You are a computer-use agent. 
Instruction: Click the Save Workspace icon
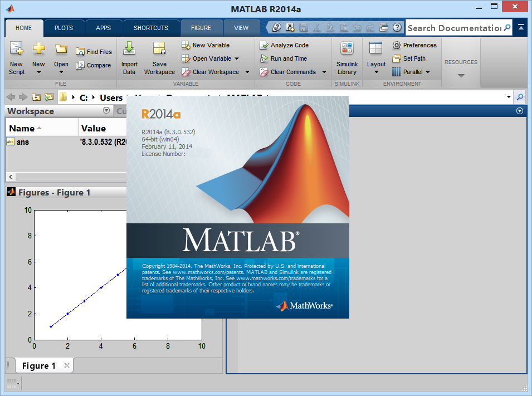click(159, 50)
